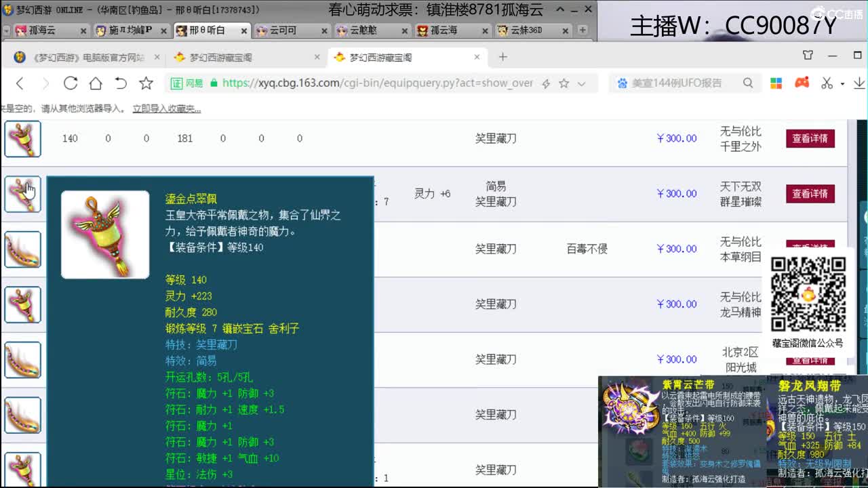Switch to 云憨憨 game character tab

point(372,30)
